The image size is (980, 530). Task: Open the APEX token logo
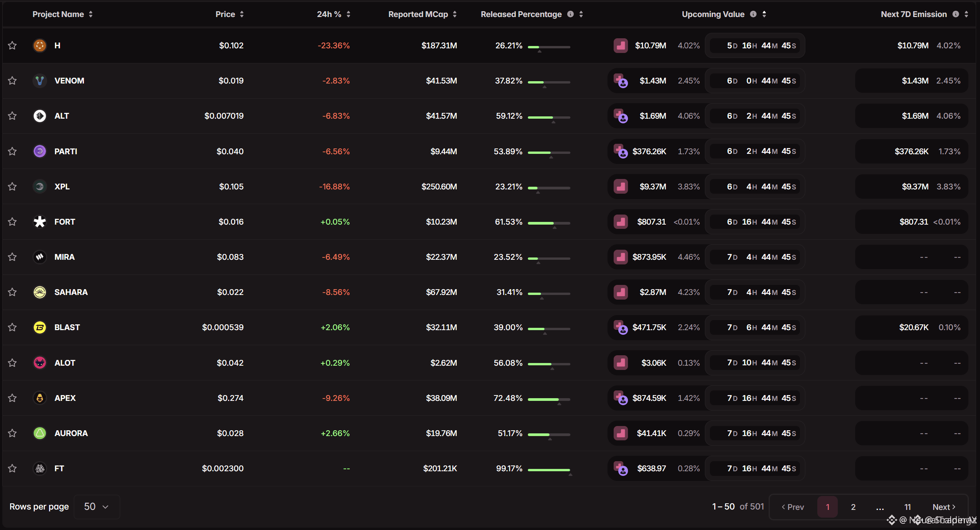tap(39, 398)
